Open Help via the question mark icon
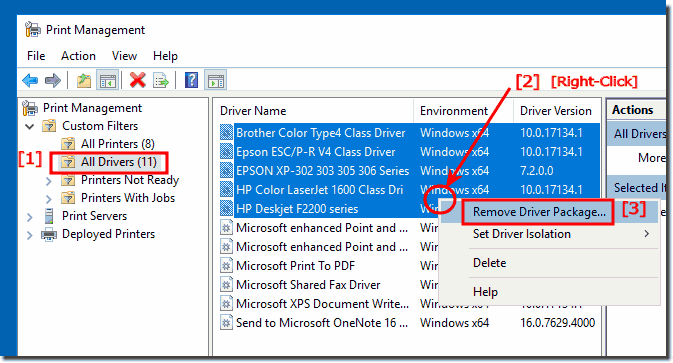 pos(191,80)
